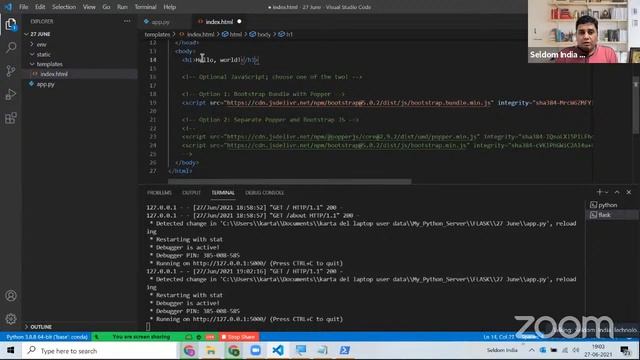This screenshot has width=640, height=360.
Task: Open the Run and Debug view
Action: click(x=11, y=94)
